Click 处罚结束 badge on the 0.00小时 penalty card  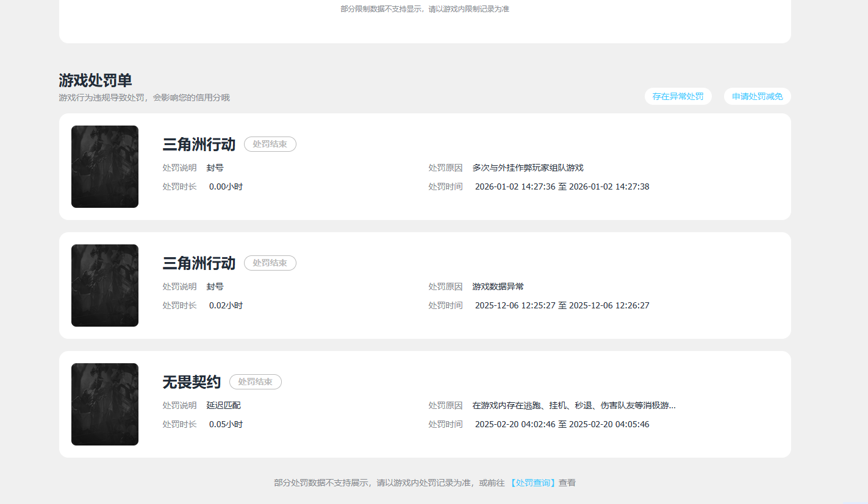pyautogui.click(x=270, y=144)
